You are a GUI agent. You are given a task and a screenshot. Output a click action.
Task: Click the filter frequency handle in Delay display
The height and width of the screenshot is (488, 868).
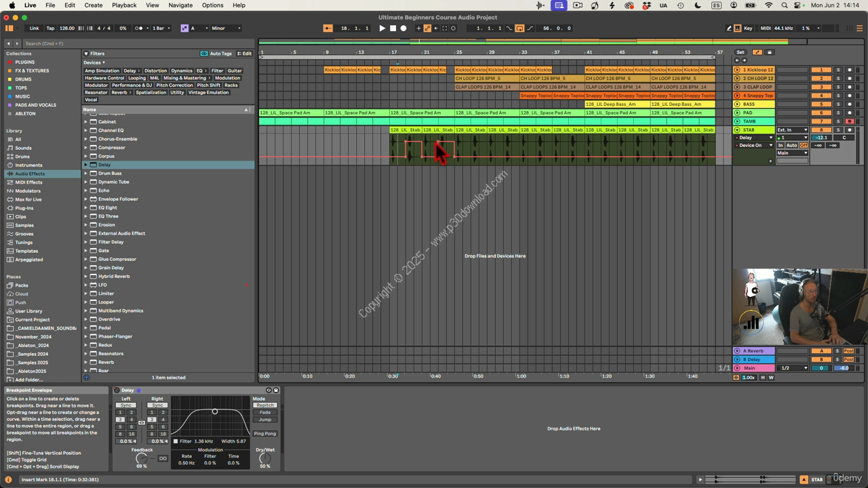215,411
